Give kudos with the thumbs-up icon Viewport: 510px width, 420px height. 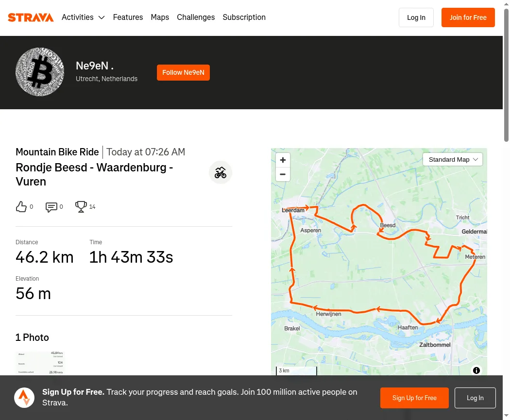tap(21, 207)
